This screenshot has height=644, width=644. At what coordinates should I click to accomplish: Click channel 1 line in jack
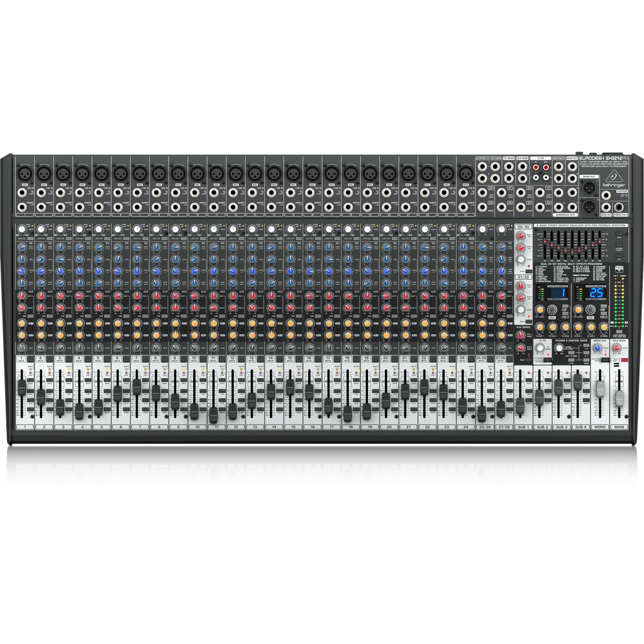pos(22,192)
